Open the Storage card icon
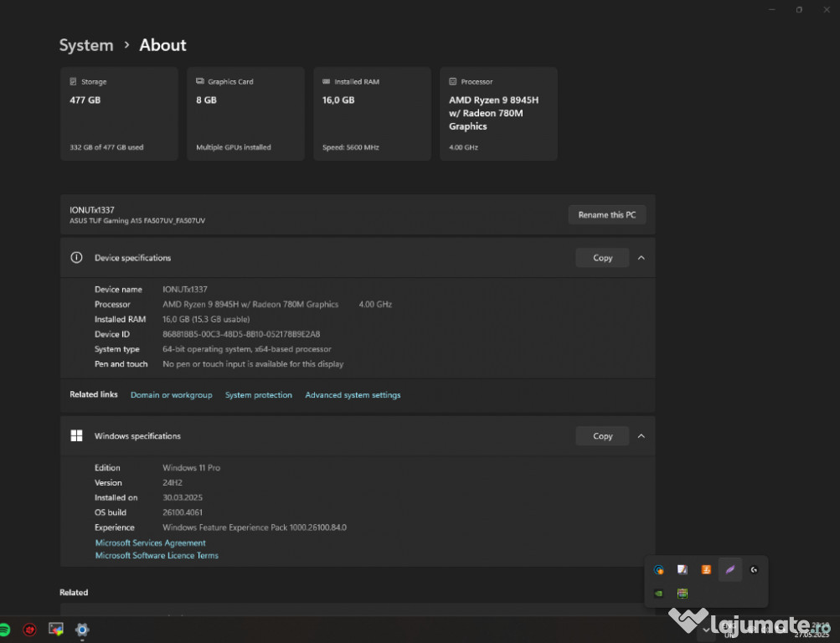 (73, 81)
